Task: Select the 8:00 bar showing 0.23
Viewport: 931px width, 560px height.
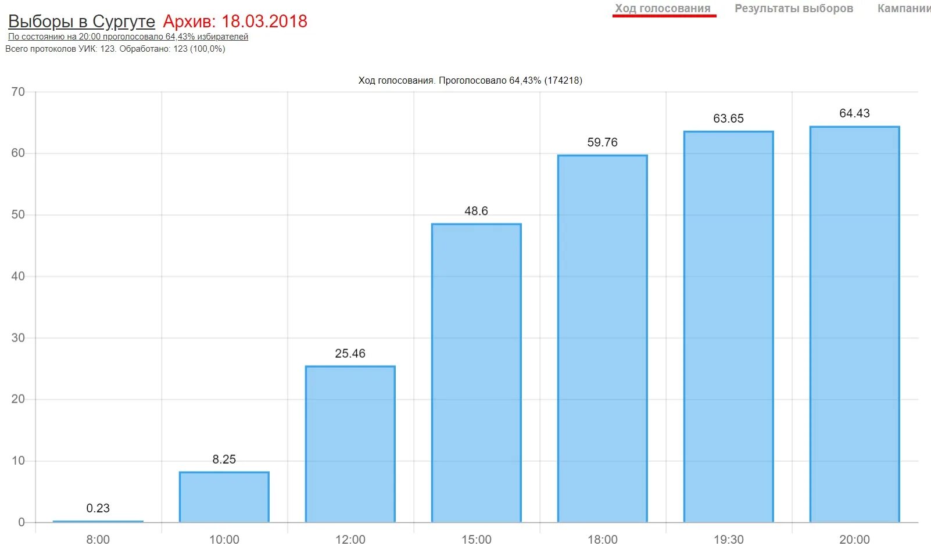Action: 98,521
